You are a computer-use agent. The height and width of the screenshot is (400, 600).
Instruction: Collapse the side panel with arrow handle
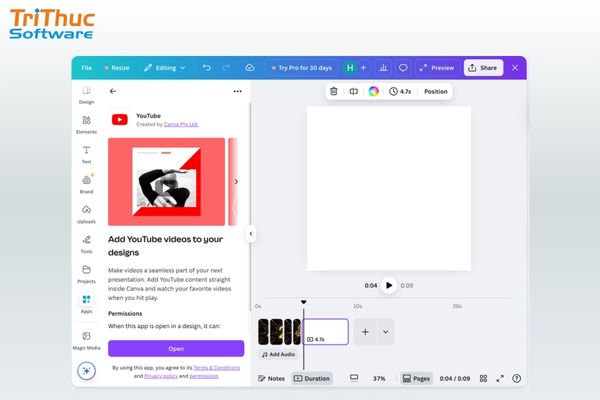point(251,233)
